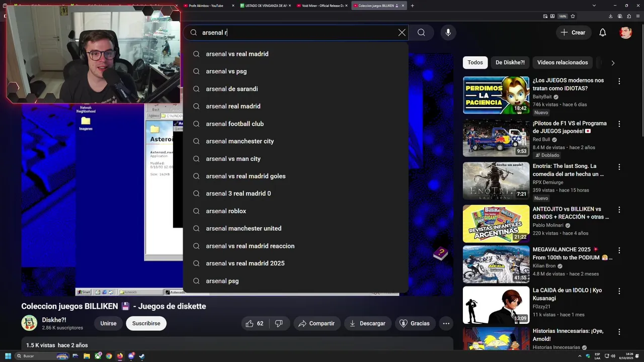Click the Crear button
Image resolution: width=644 pixels, height=362 pixels.
574,33
